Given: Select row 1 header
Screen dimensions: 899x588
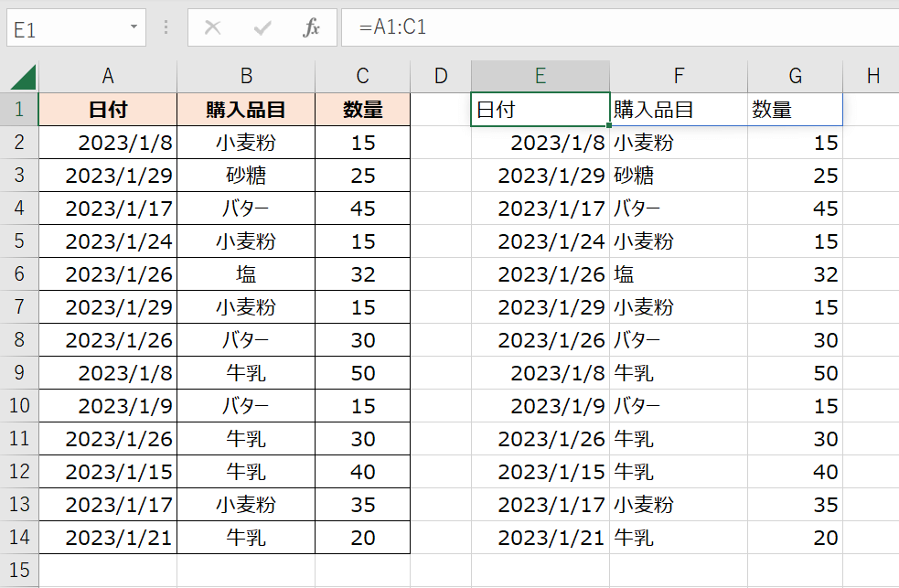Looking at the screenshot, I should click(19, 111).
